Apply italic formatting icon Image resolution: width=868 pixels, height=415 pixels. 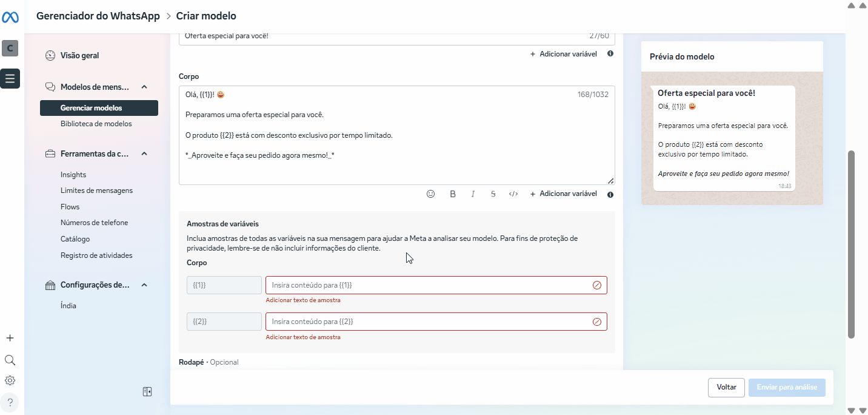pyautogui.click(x=473, y=194)
